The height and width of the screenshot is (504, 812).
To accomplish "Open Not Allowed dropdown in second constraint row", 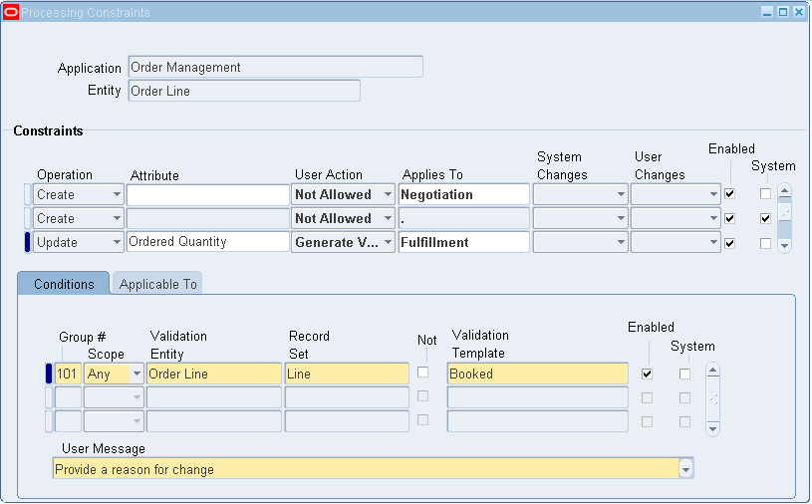I will click(x=343, y=218).
